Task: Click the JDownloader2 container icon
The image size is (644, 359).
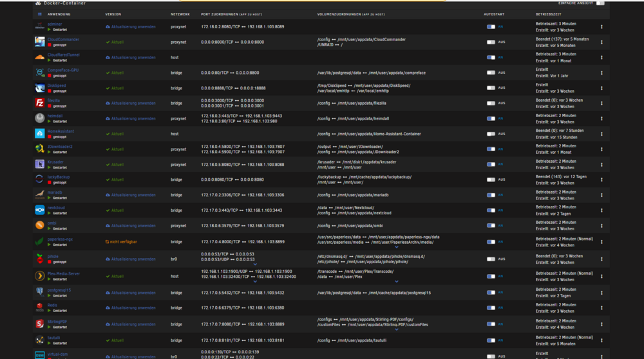Action: pos(39,149)
